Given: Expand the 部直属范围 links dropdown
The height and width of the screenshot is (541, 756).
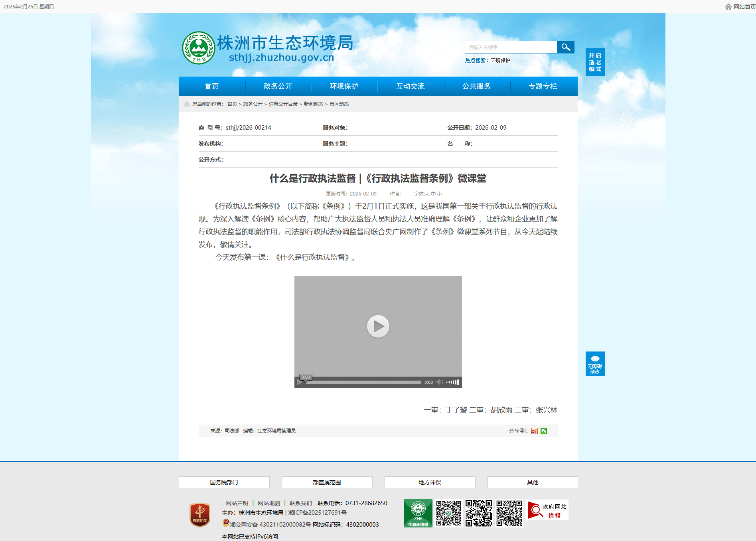Looking at the screenshot, I should [x=327, y=482].
